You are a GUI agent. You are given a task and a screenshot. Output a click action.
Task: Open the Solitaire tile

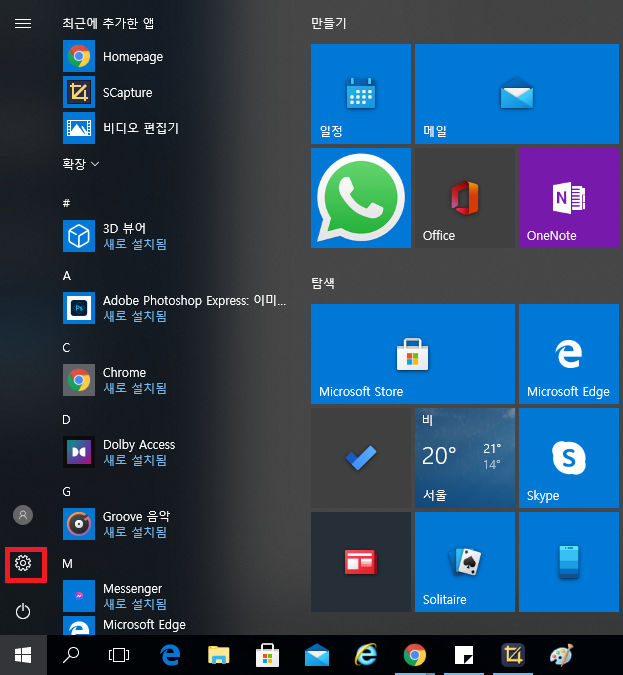465,562
